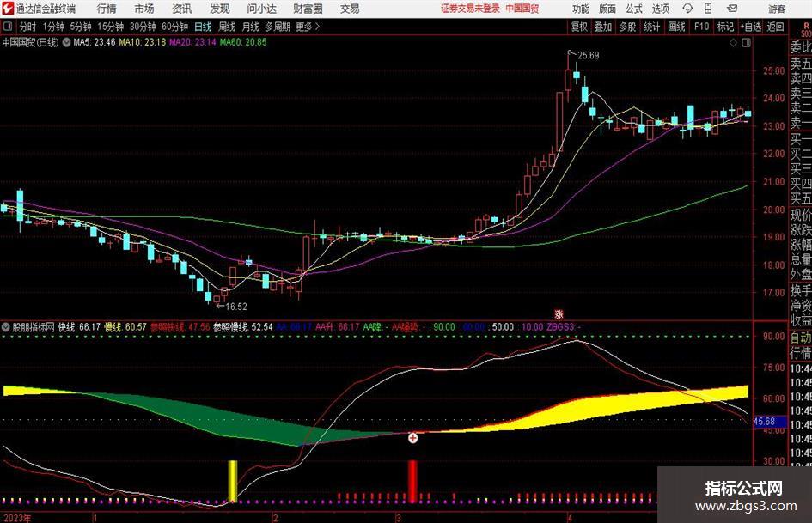
Task: Expand the dropdown before 股朋指标网 indicator name
Action: 6,327
